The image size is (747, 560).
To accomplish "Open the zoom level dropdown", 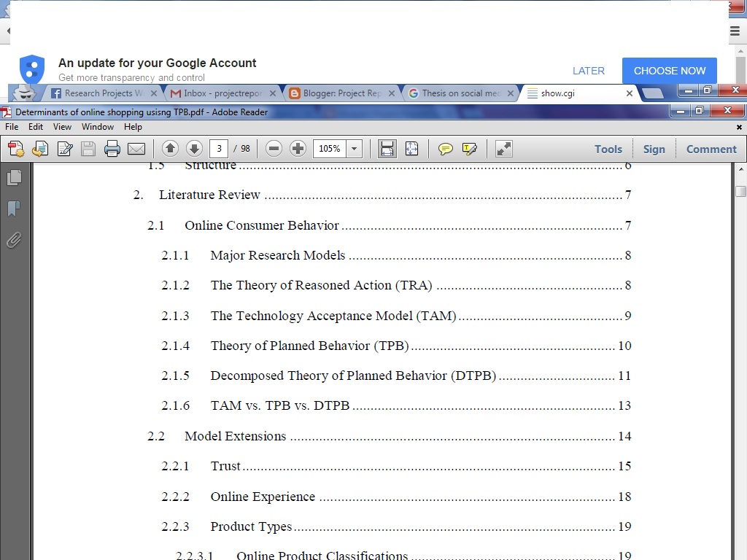I will click(x=354, y=149).
